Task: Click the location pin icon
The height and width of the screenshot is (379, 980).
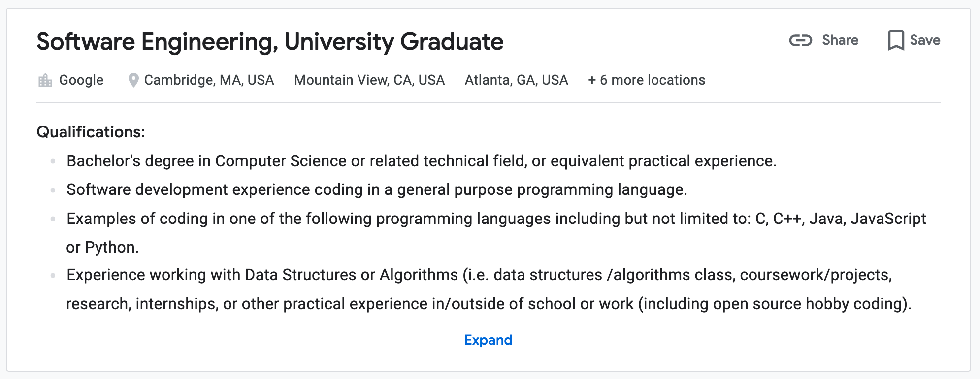Action: (133, 80)
